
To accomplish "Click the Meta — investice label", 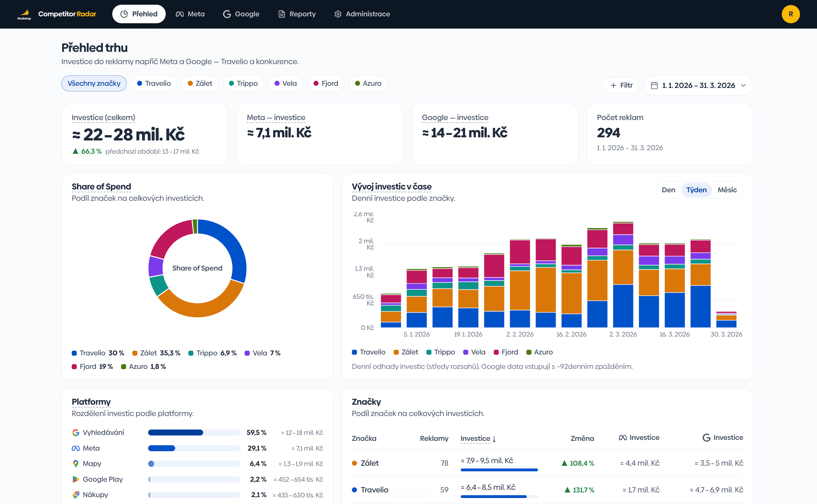I will coord(276,117).
